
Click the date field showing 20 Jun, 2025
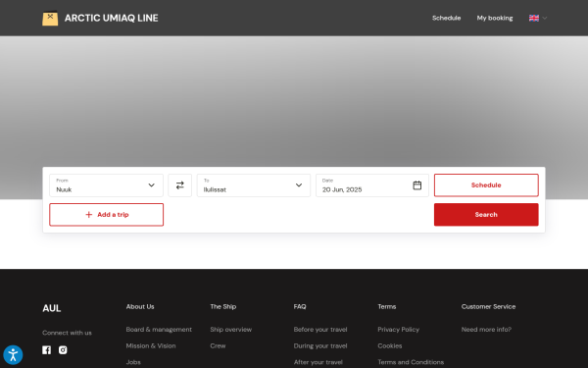tap(372, 185)
